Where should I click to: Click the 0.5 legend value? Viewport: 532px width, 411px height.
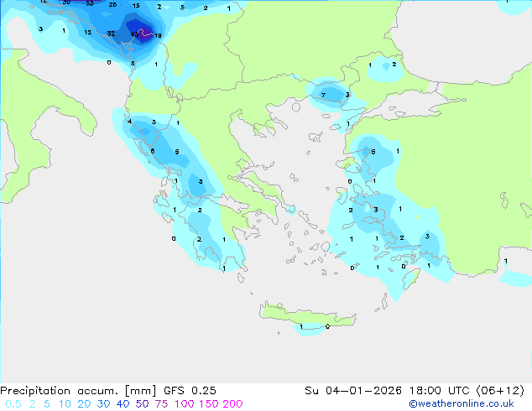click(x=13, y=404)
